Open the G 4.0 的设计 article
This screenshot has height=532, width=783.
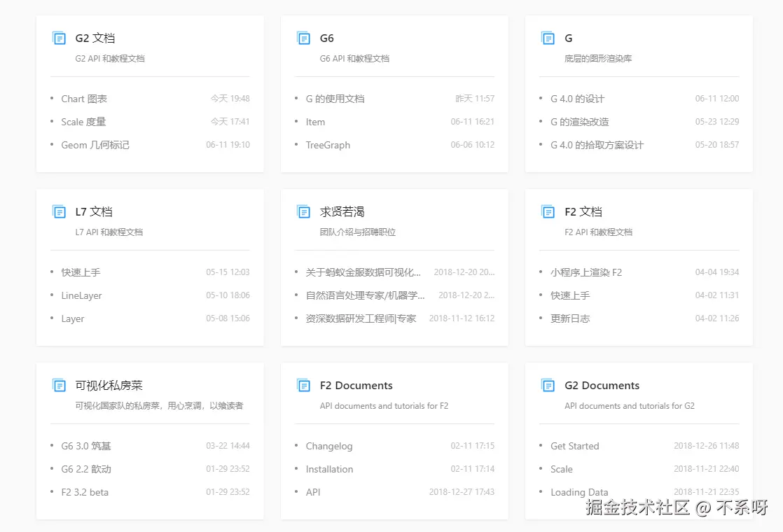(577, 99)
